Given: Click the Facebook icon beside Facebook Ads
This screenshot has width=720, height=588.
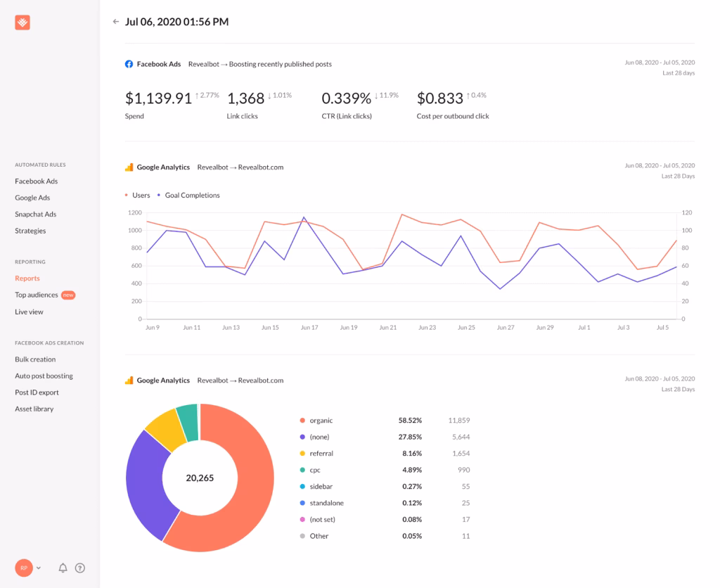Looking at the screenshot, I should tap(129, 64).
